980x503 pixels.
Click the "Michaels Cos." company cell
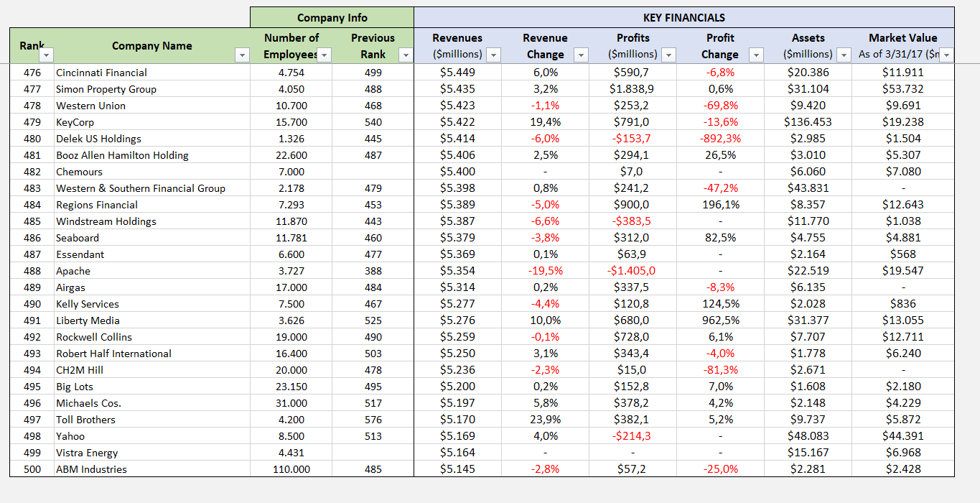pyautogui.click(x=152, y=403)
